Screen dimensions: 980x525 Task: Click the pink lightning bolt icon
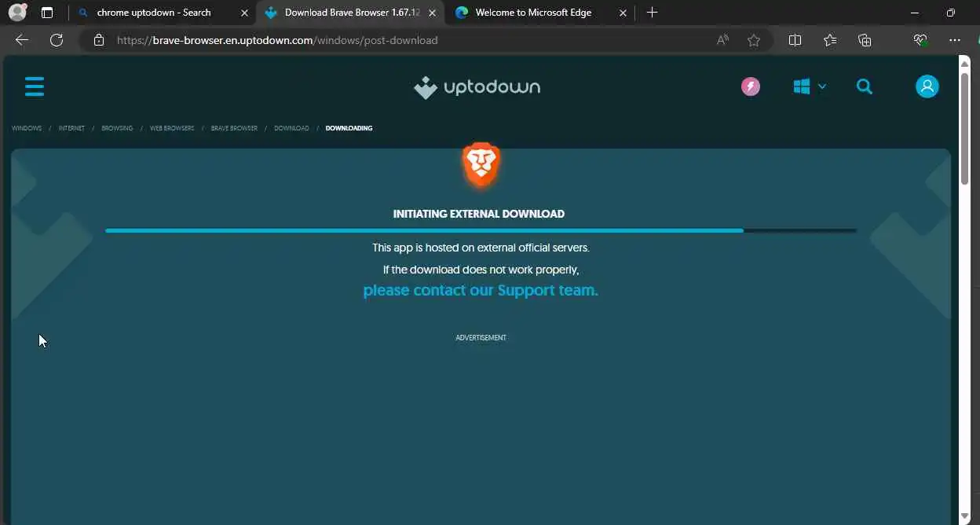click(x=751, y=86)
